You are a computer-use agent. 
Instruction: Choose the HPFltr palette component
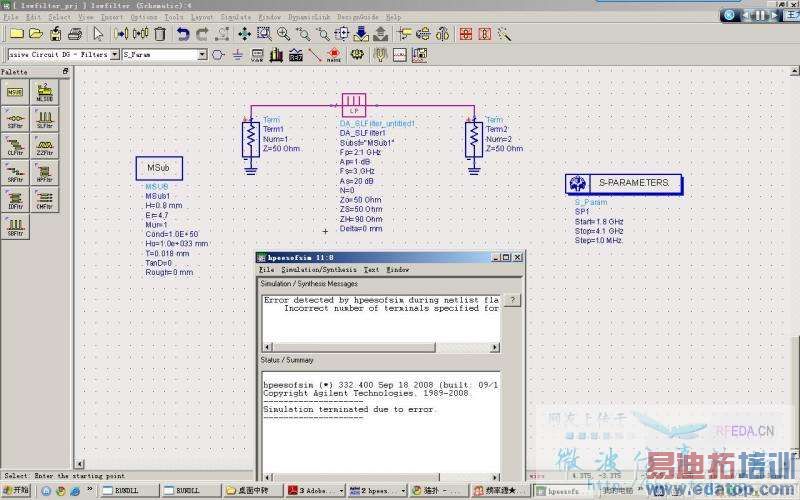click(44, 172)
